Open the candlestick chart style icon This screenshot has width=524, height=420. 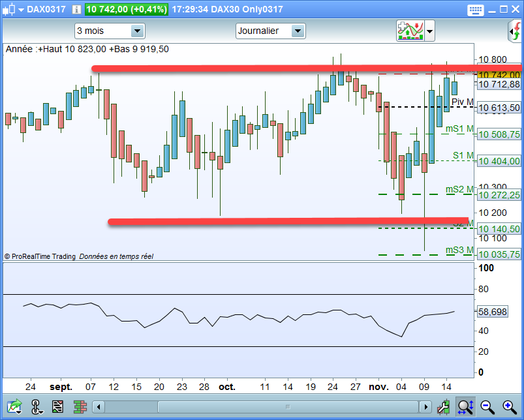[x=9, y=9]
